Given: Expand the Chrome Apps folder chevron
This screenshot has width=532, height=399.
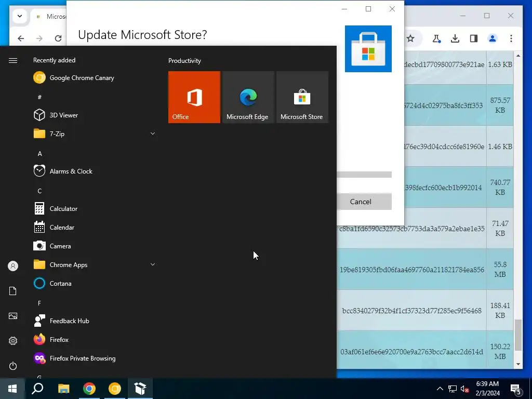Looking at the screenshot, I should [153, 264].
